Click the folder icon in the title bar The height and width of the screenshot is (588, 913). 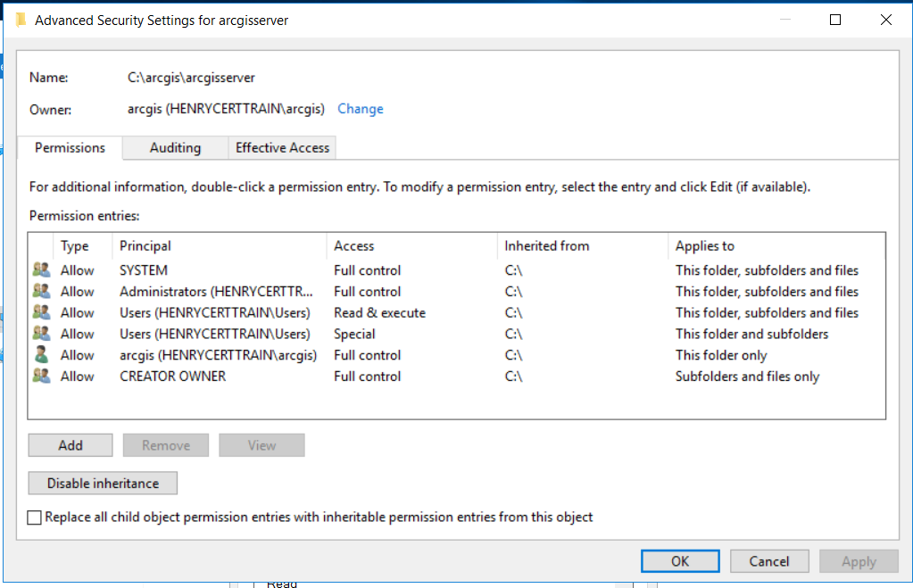(x=20, y=19)
